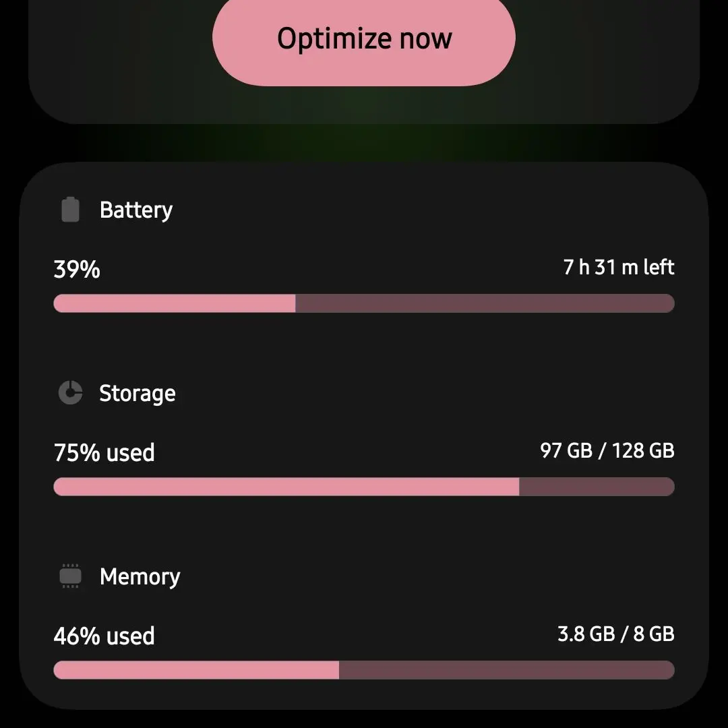Image resolution: width=728 pixels, height=728 pixels.
Task: Click the memory usage progress bar
Action: tap(363, 670)
